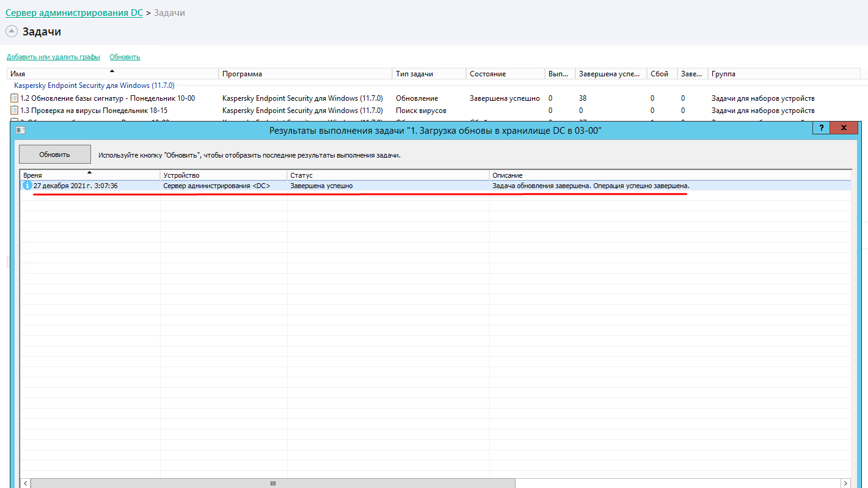The width and height of the screenshot is (868, 488).
Task: Open the Добавить или удалить графы link
Action: pos(53,57)
